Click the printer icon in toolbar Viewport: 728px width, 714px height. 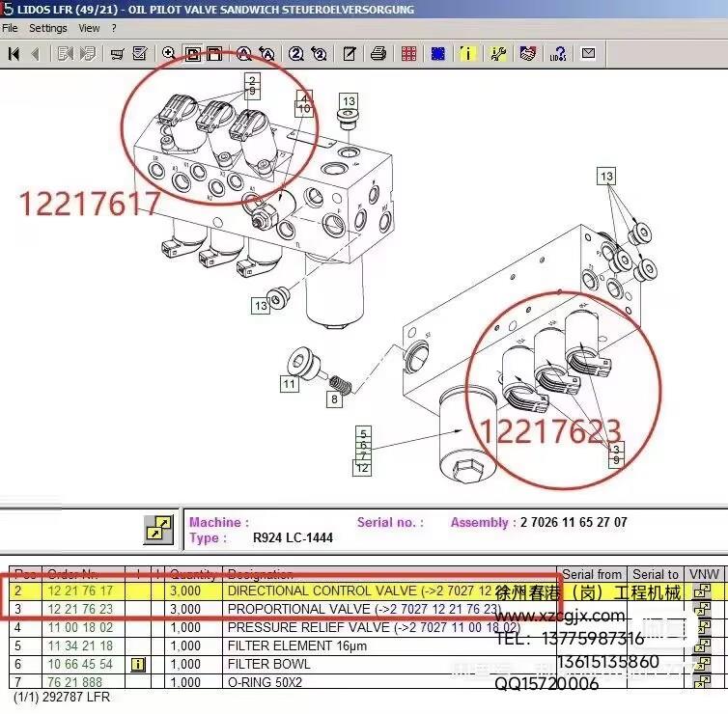click(379, 53)
